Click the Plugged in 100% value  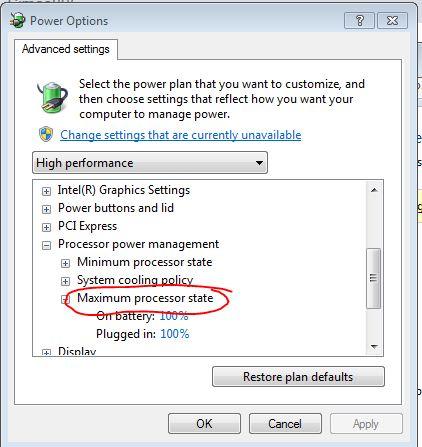point(175,334)
